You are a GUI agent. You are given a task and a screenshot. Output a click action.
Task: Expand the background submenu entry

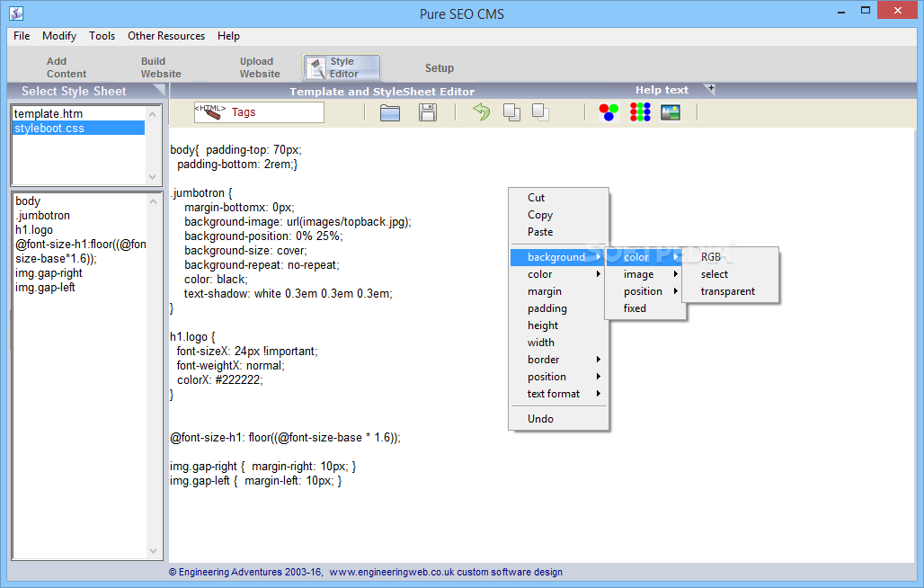coord(559,257)
